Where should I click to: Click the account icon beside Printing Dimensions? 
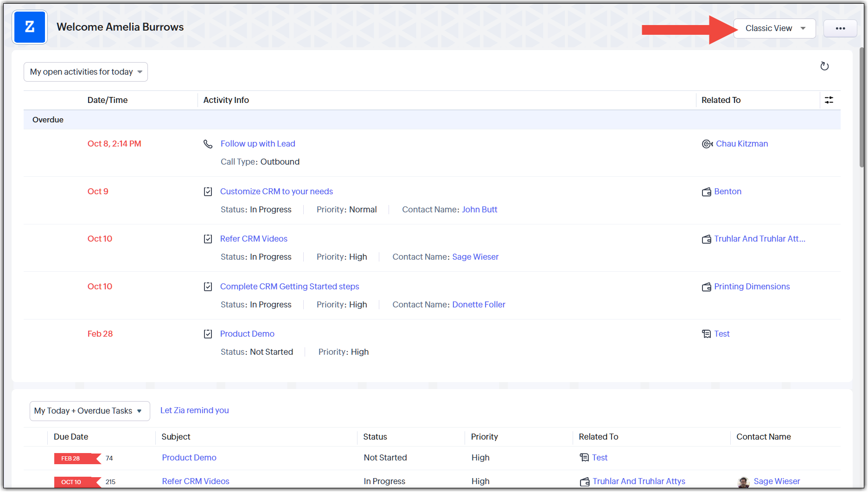[x=707, y=287]
